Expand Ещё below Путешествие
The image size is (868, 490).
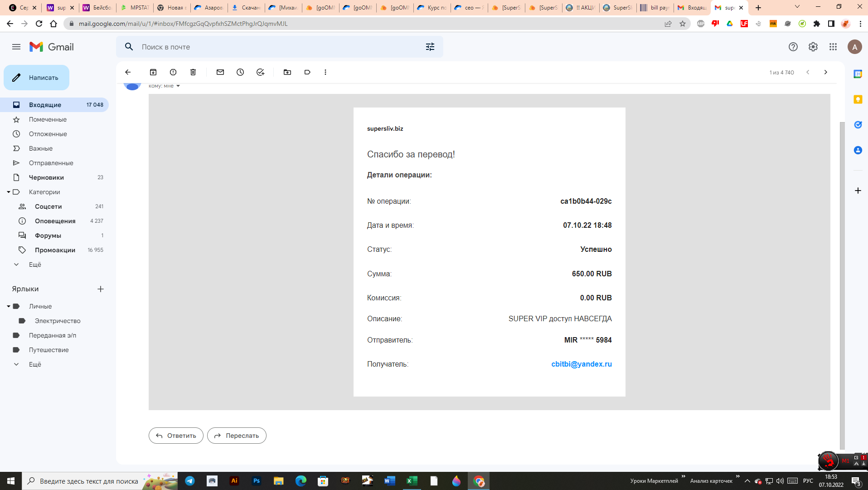35,364
